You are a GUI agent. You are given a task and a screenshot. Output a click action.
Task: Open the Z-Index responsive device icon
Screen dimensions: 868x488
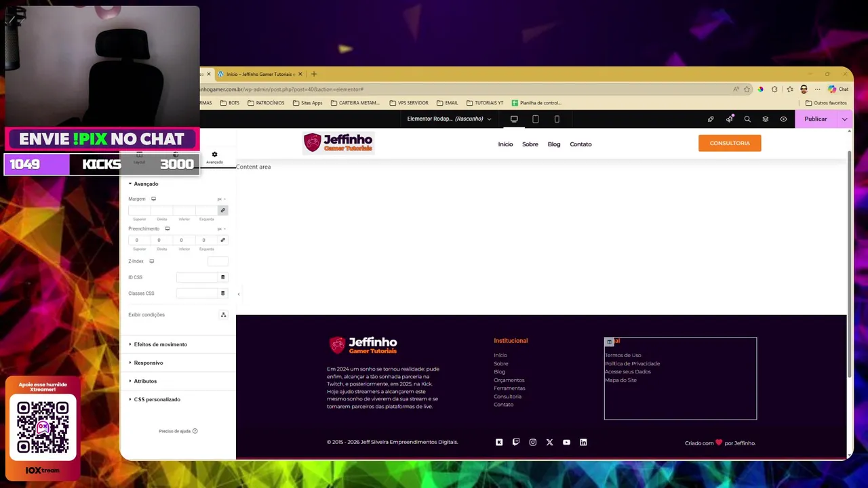pyautogui.click(x=152, y=262)
